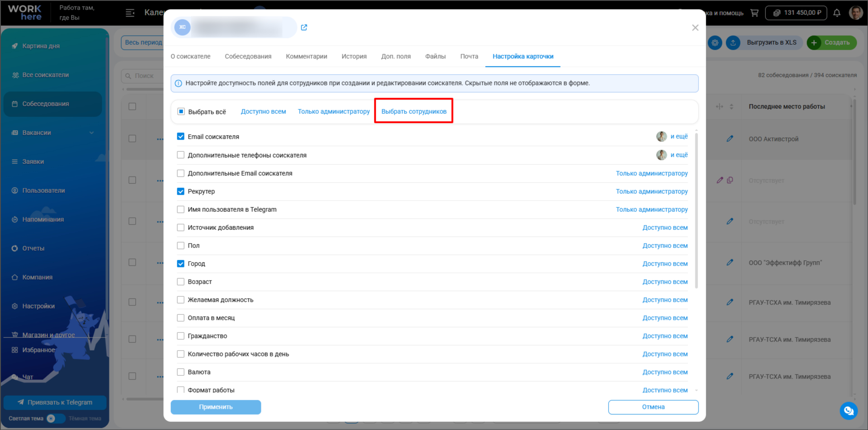
Task: Open the Файлы tab
Action: [435, 56]
